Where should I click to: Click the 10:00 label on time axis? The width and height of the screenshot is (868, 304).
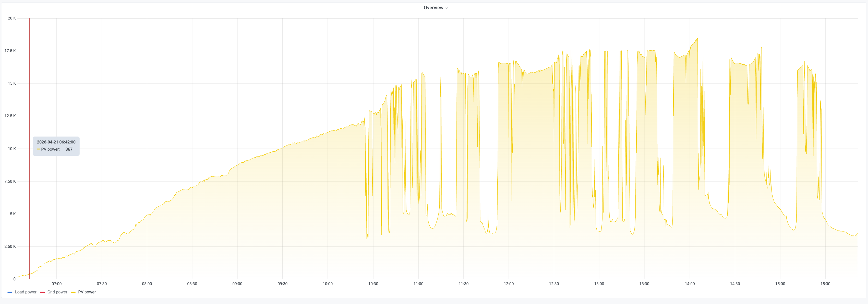328,284
